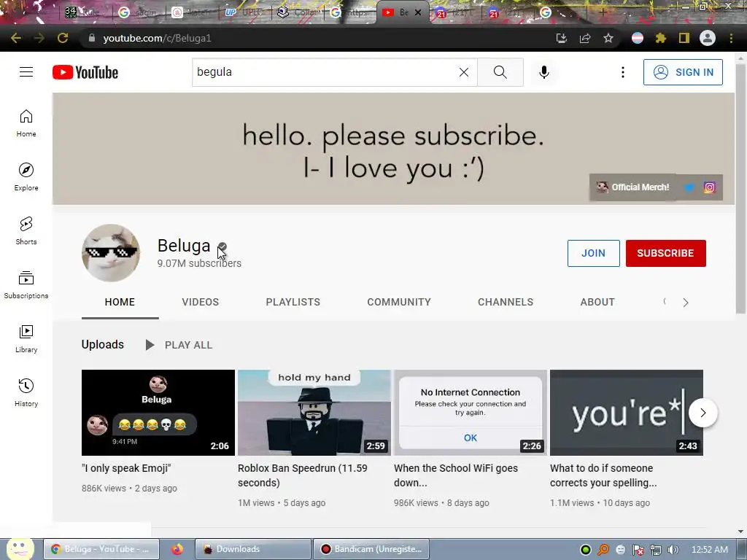This screenshot has height=560, width=747.
Task: Click the address bar URL youtube.com/c/Beluga1
Action: pyautogui.click(x=158, y=38)
